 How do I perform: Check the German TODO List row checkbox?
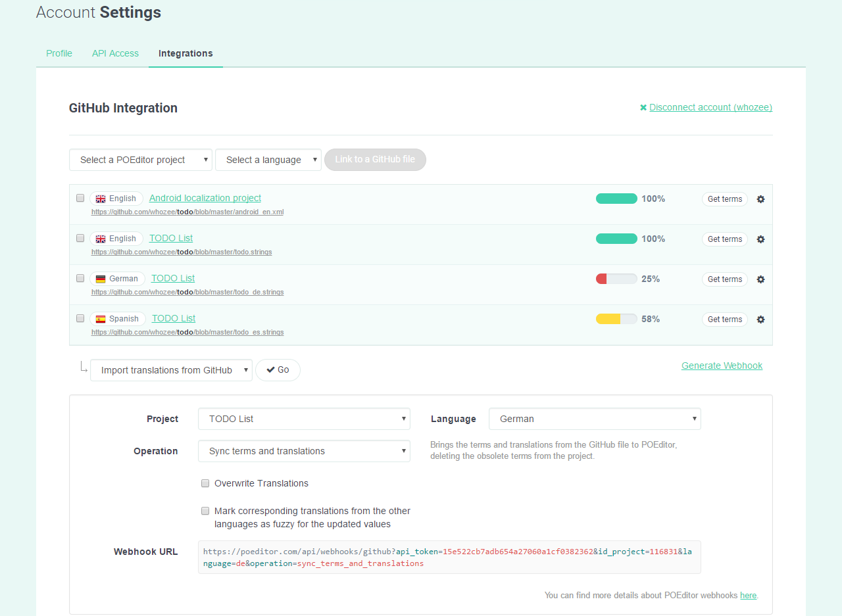coord(80,278)
